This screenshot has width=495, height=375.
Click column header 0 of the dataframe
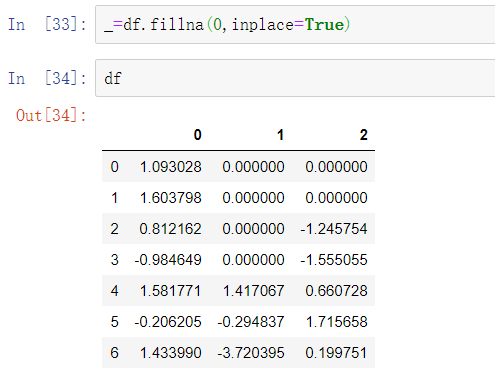pos(198,135)
